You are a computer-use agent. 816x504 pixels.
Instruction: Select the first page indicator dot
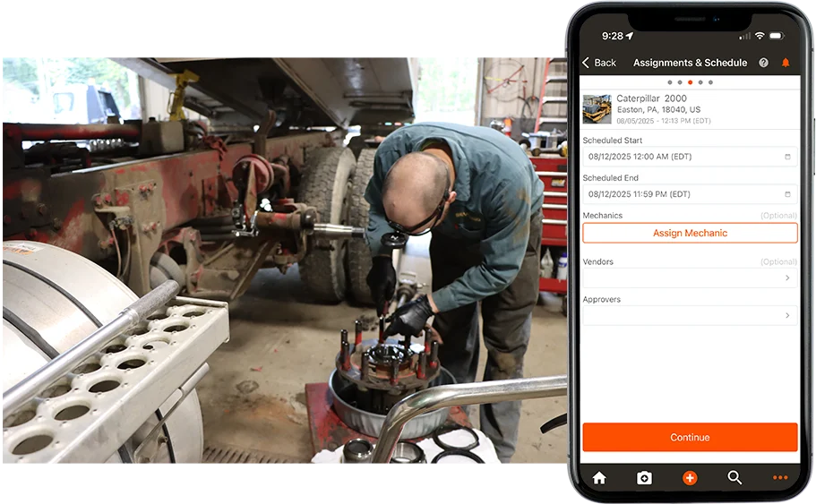[670, 82]
